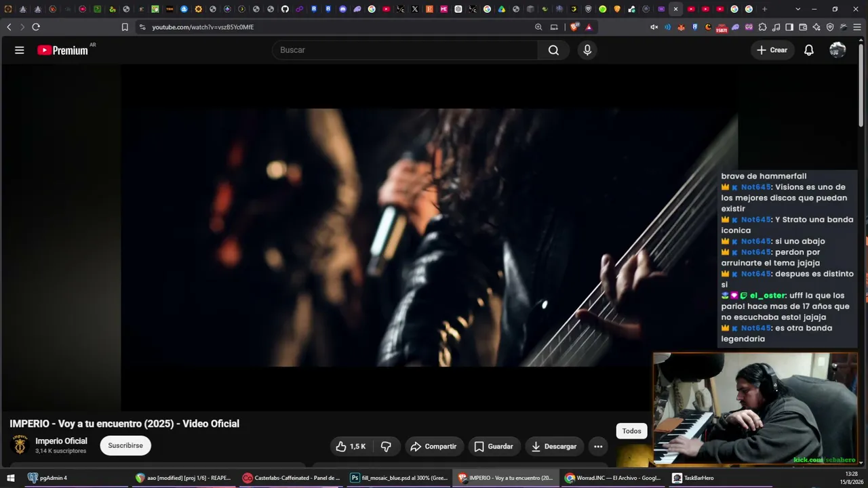Viewport: 868px width, 488px height.
Task: Open the Windows Start menu
Action: pyautogui.click(x=9, y=478)
